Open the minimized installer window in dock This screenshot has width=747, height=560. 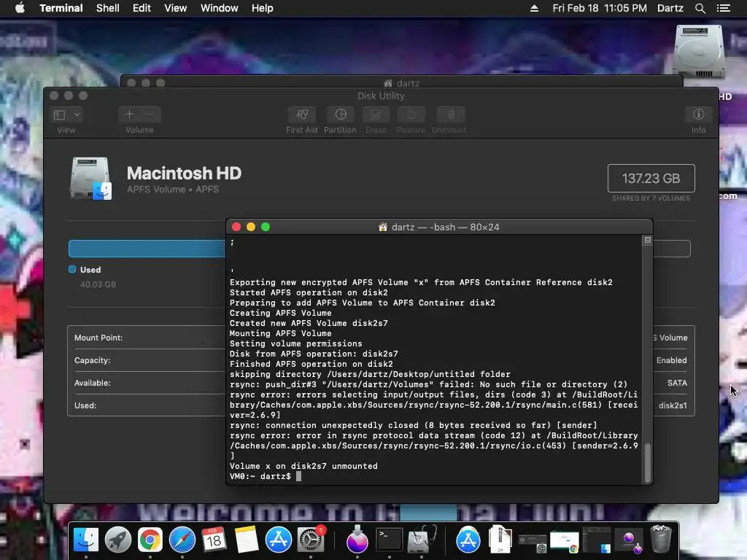click(x=629, y=542)
